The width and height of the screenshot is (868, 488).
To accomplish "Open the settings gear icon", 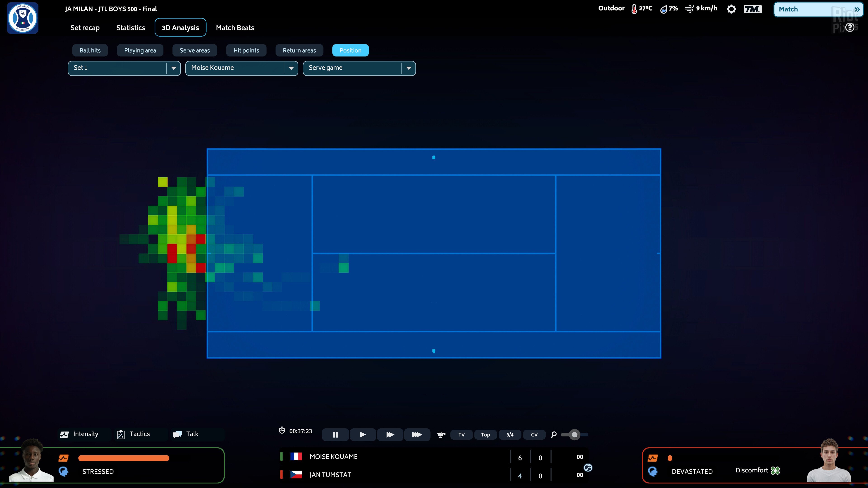I will [731, 9].
